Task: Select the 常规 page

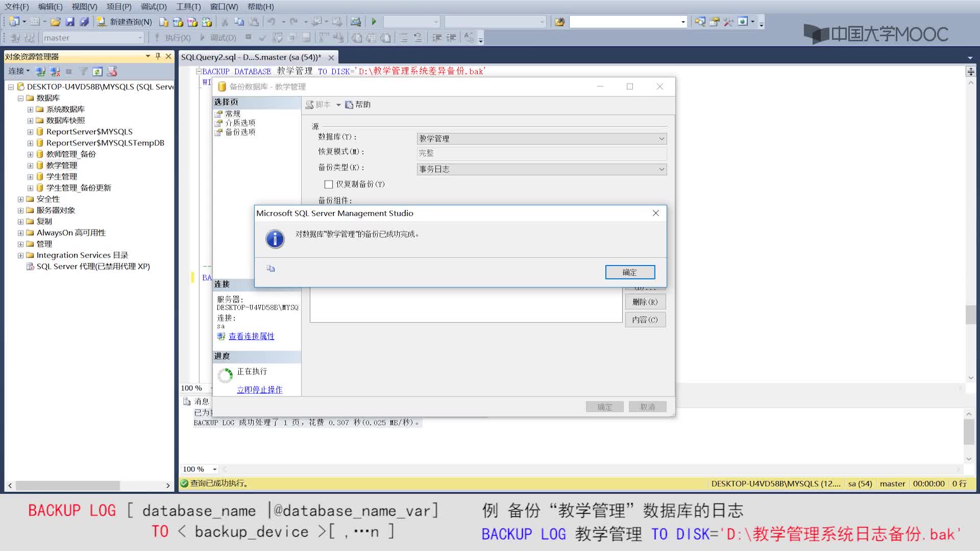Action: click(x=232, y=114)
